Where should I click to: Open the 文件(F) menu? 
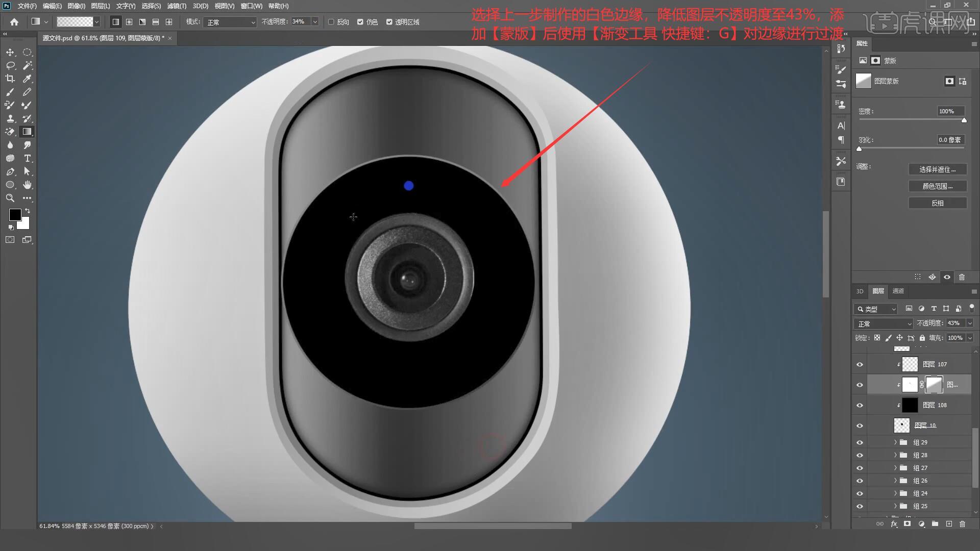(27, 6)
